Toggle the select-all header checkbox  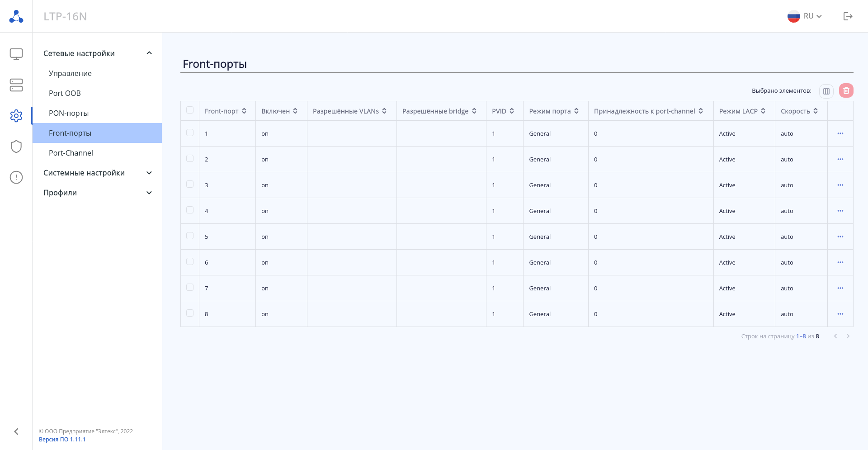click(190, 110)
